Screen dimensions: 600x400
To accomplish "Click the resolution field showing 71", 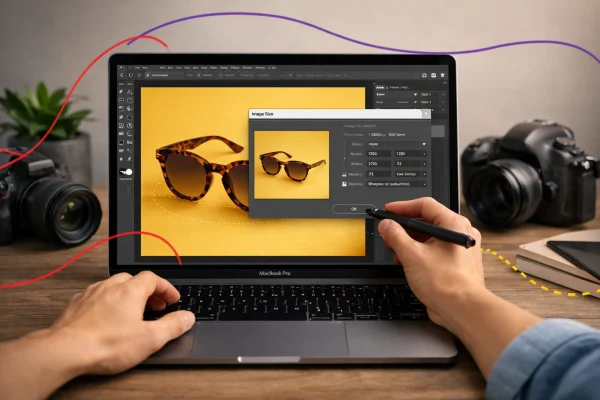I will point(378,174).
